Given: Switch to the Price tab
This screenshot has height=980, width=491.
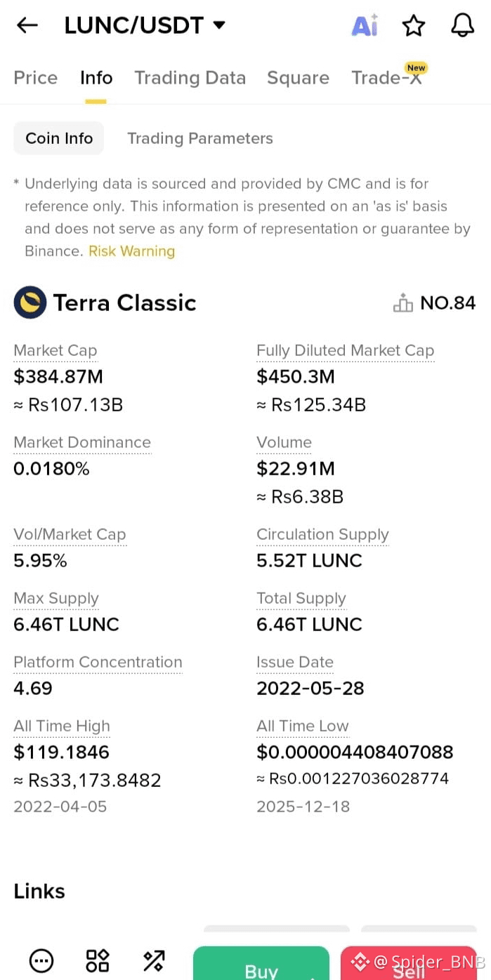Looking at the screenshot, I should (x=36, y=78).
